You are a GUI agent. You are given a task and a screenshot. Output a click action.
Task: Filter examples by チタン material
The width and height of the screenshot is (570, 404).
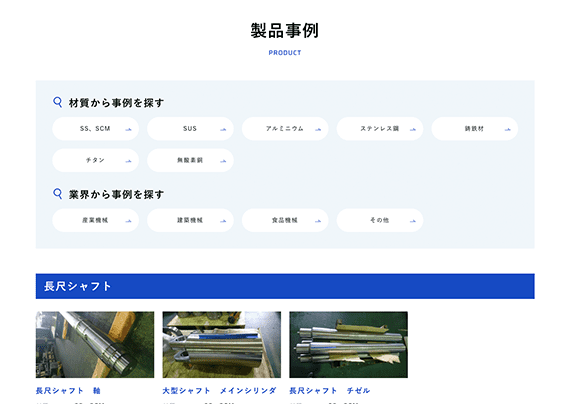point(96,160)
